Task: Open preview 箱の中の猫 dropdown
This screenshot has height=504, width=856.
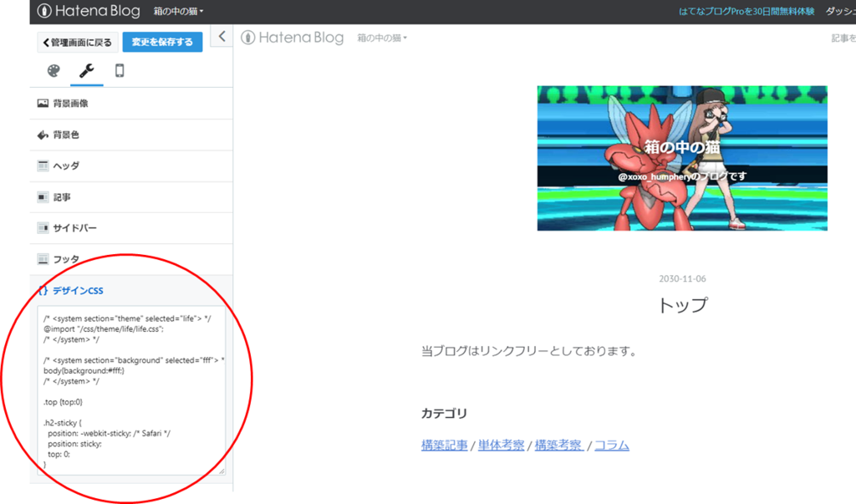Action: pyautogui.click(x=382, y=38)
